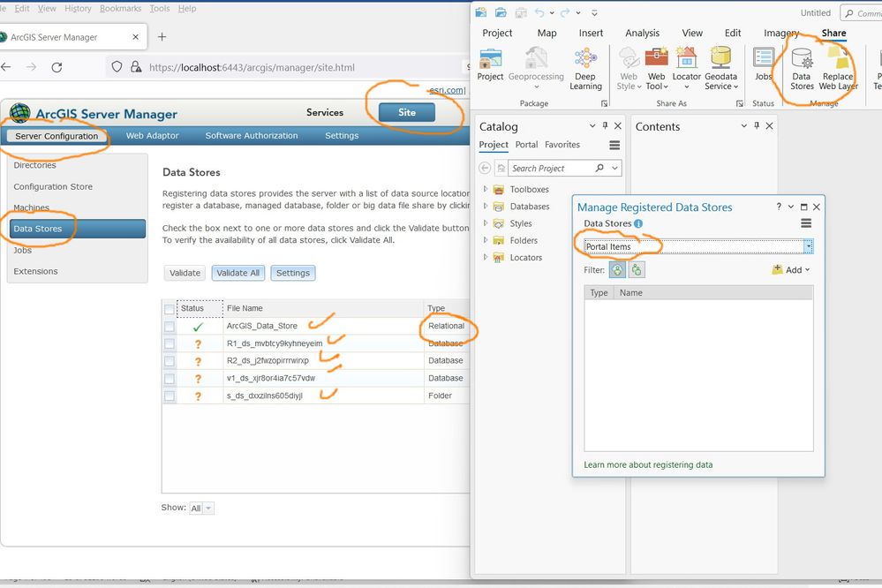Open the esri.com link
The width and height of the screenshot is (882, 588).
(447, 90)
